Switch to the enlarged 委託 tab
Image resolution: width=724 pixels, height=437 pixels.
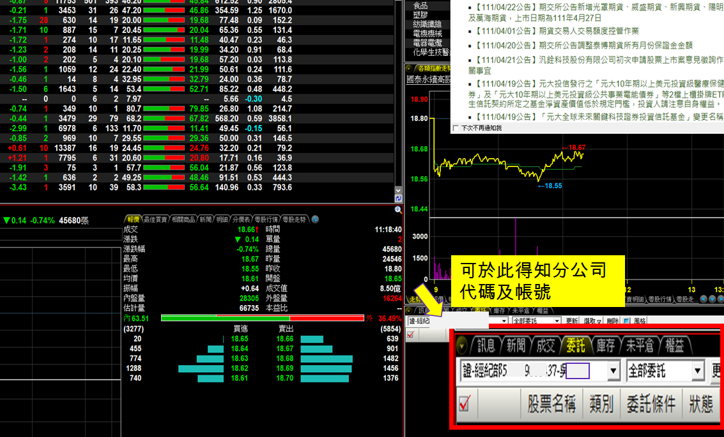[x=575, y=344]
